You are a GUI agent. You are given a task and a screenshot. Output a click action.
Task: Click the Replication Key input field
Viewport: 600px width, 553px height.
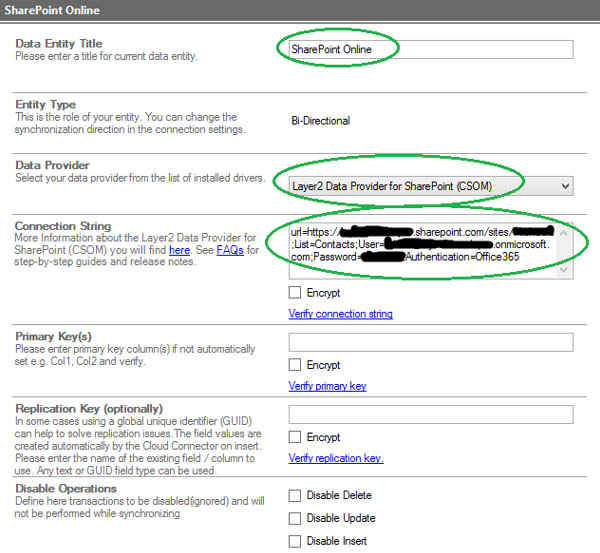tap(430, 414)
